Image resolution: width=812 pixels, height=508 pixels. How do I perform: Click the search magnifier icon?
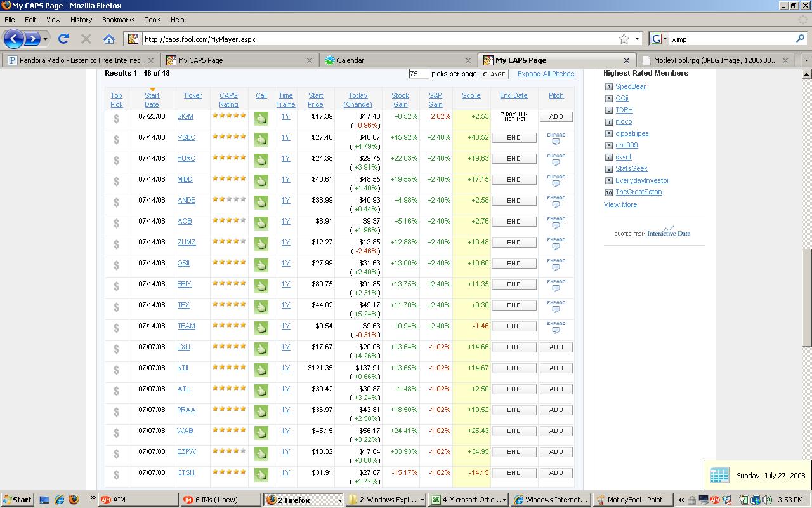[x=800, y=39]
